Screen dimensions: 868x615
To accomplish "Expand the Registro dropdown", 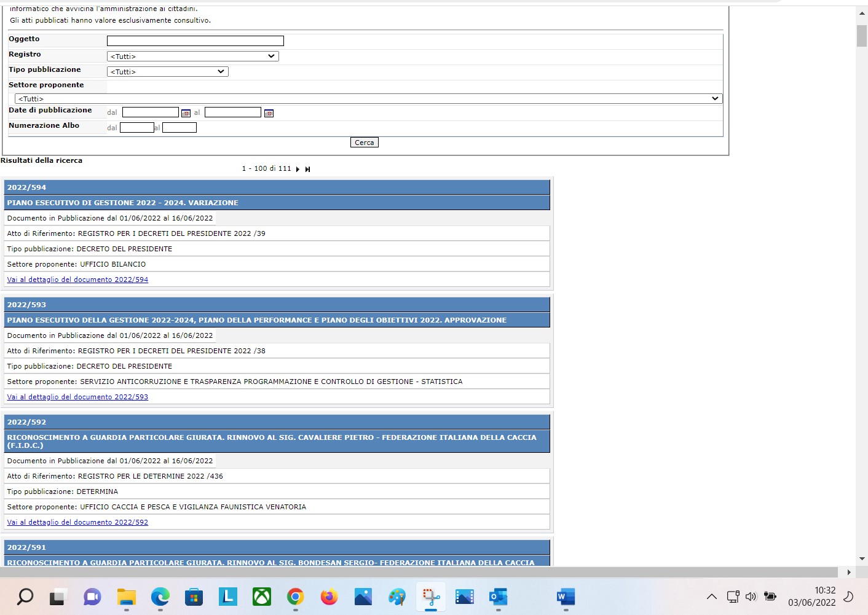I will (x=192, y=57).
